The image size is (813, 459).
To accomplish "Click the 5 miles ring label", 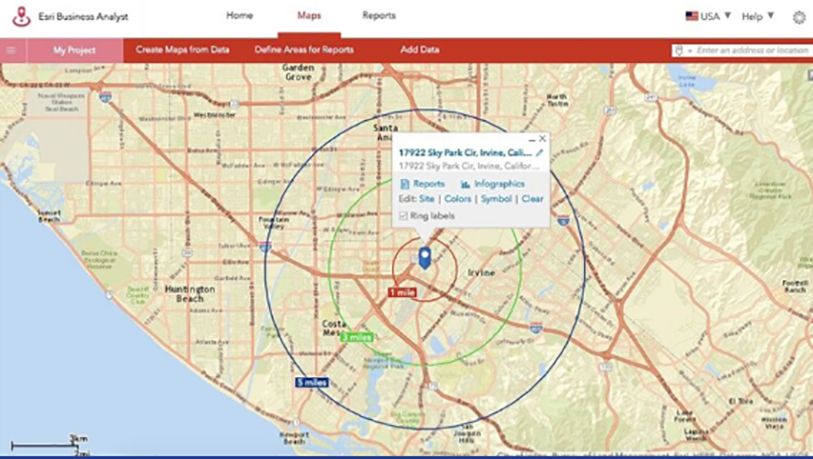I will click(x=312, y=382).
